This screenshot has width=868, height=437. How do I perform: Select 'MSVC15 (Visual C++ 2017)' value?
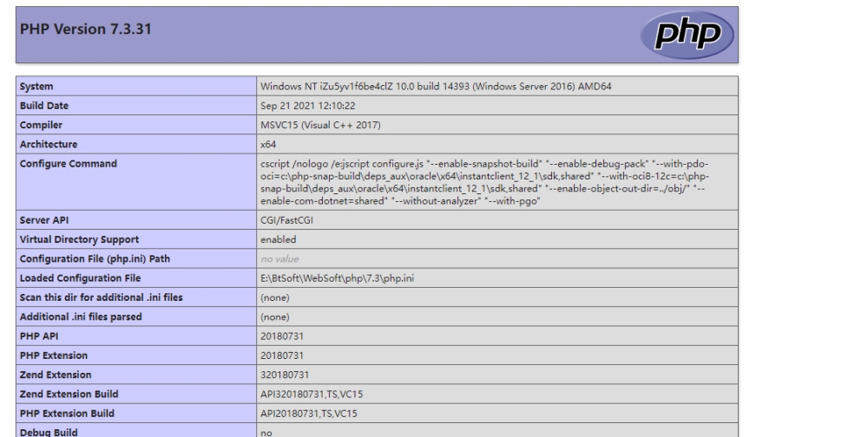(320, 125)
